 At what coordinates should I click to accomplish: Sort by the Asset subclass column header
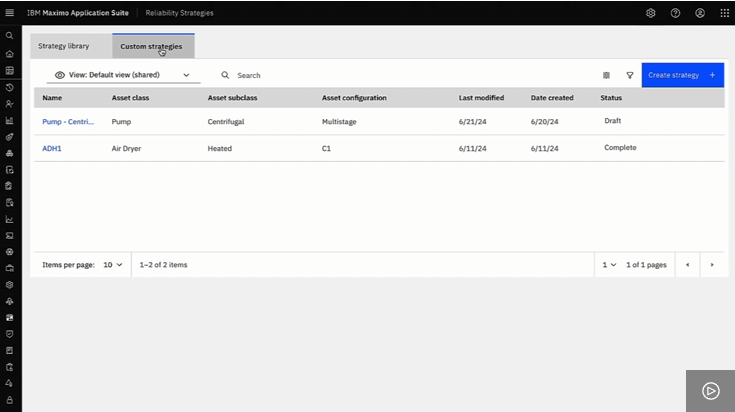pos(232,98)
